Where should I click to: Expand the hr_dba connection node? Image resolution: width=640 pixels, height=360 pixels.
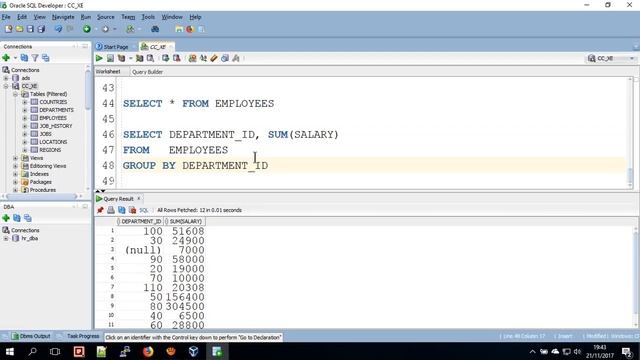(x=6, y=238)
